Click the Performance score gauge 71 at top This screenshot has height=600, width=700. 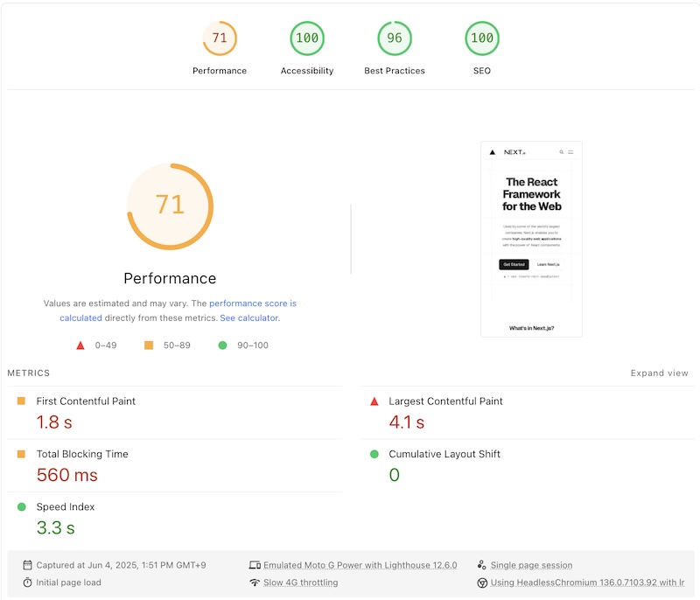220,38
